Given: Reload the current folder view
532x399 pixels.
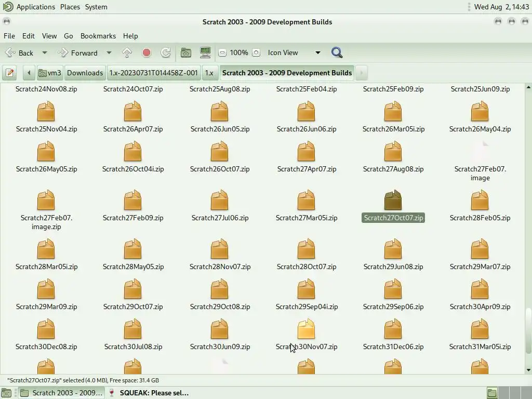Looking at the screenshot, I should coord(166,52).
